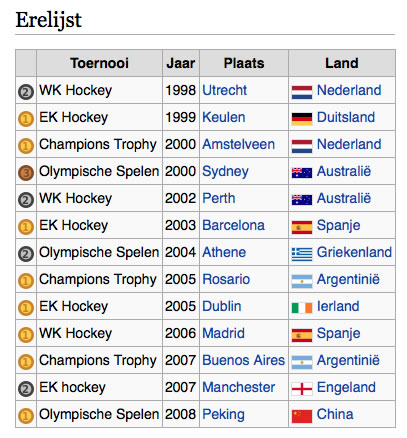The width and height of the screenshot is (407, 438).
Task: Click the gold medal icon for Peking 2008
Action: click(x=26, y=416)
